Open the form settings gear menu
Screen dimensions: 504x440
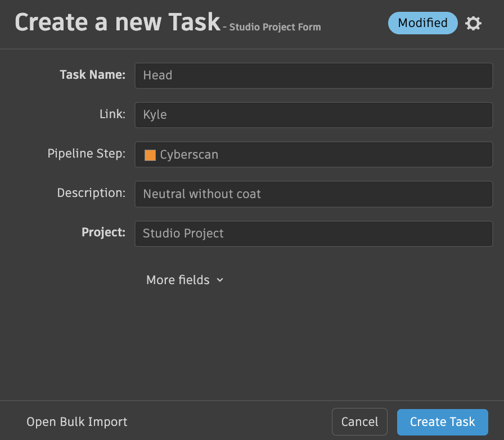474,24
